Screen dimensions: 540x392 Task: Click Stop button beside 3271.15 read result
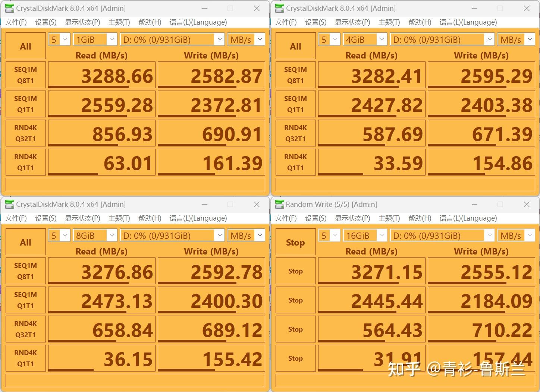(x=296, y=271)
